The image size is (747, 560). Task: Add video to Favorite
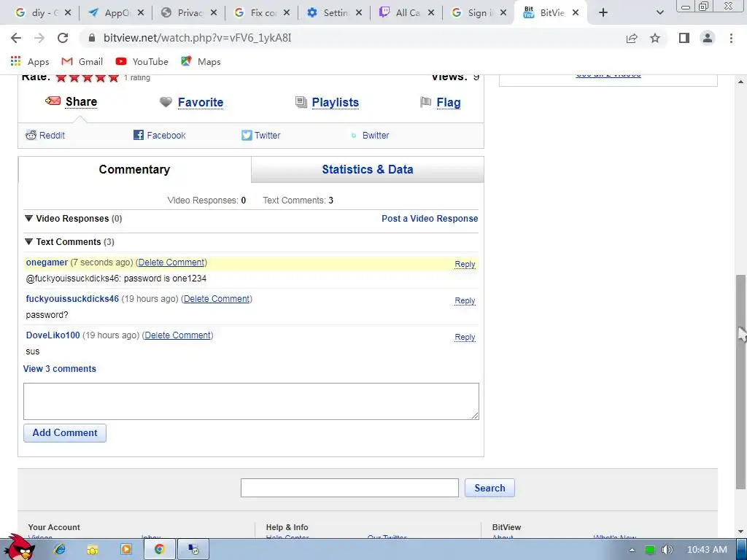pos(200,102)
